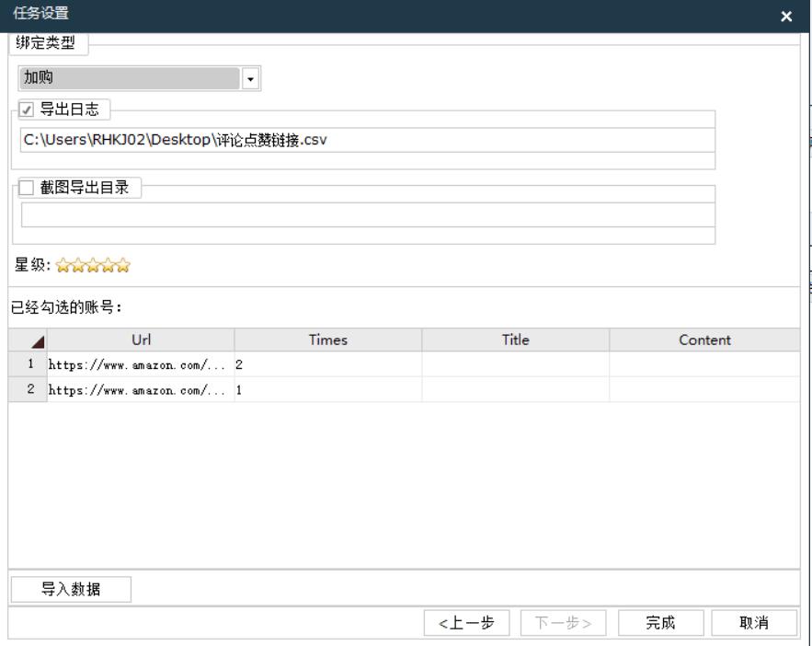Cancel with the 取消 button
Screen dimensions: 812x646
(754, 623)
